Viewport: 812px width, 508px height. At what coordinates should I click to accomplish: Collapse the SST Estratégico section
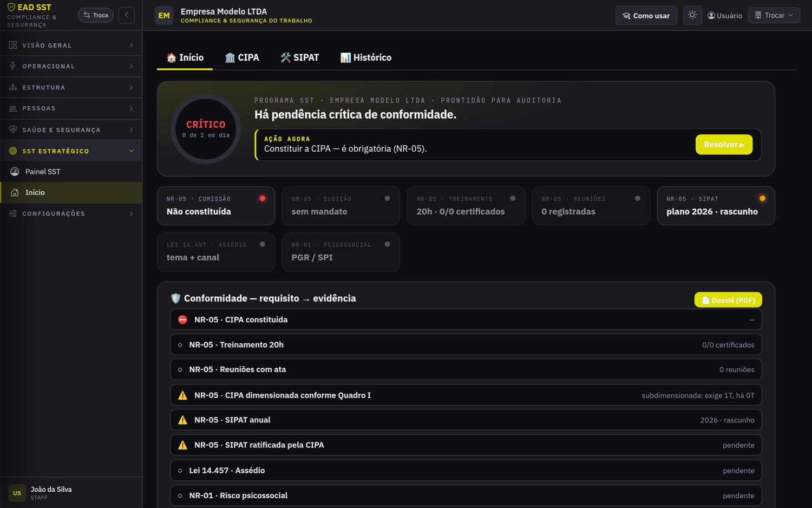[x=71, y=151]
